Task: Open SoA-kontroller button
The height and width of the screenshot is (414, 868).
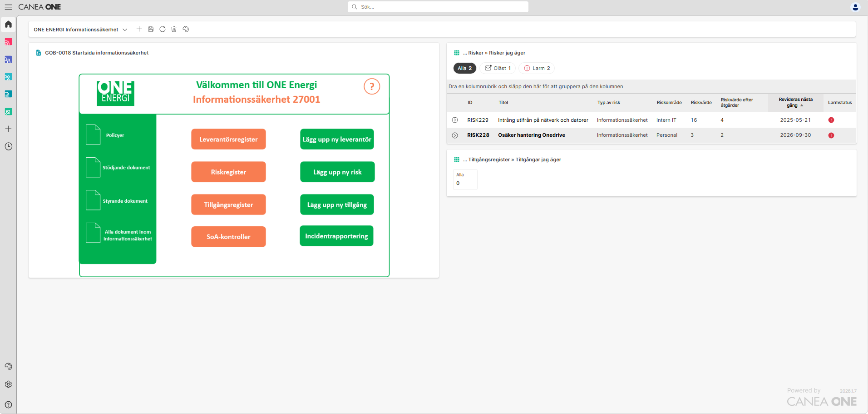Action: click(228, 236)
